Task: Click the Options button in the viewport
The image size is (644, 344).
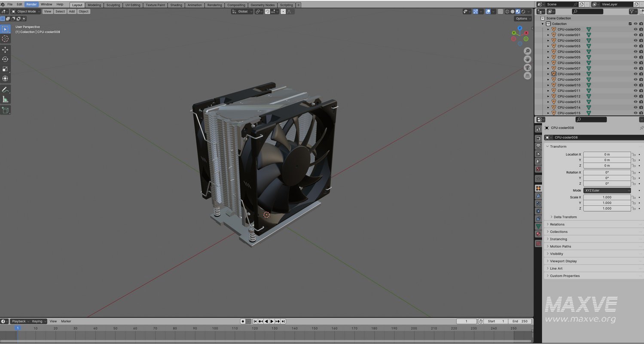Action: click(x=522, y=18)
